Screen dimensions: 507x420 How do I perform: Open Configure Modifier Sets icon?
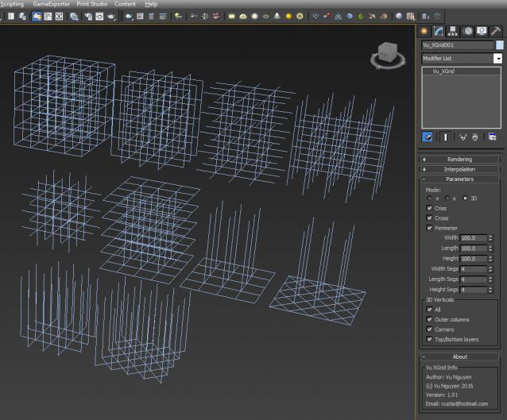493,137
